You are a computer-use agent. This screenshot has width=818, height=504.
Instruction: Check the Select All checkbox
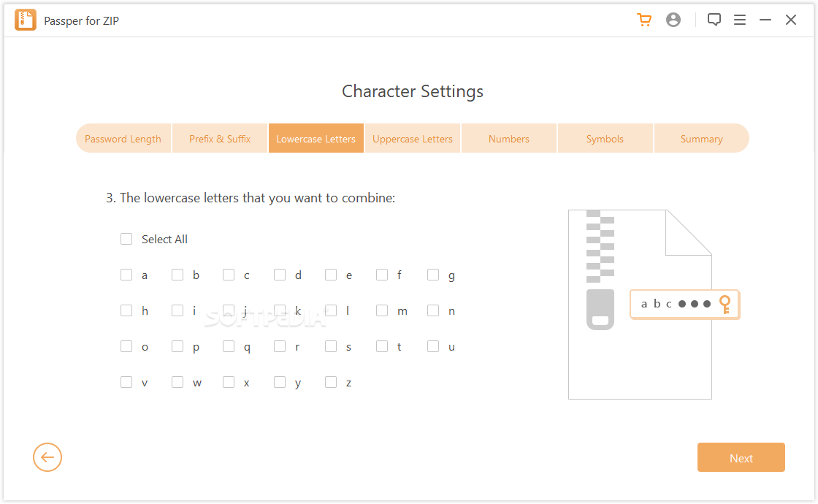tap(126, 239)
